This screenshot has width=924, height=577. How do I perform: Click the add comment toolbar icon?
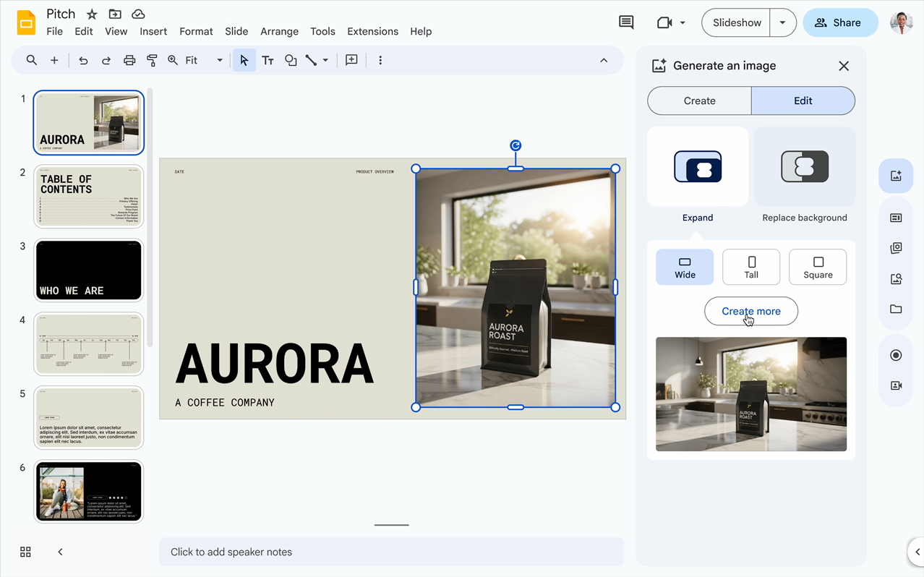click(x=351, y=61)
